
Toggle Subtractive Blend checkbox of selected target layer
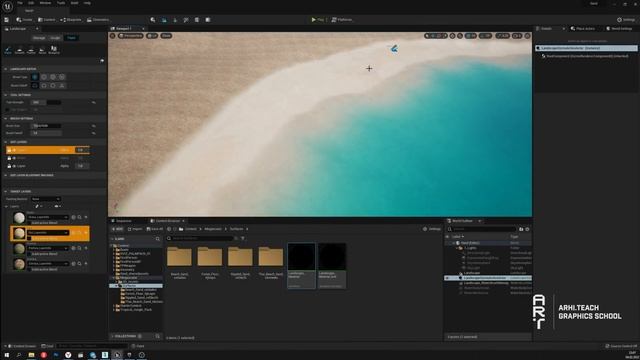click(29, 238)
